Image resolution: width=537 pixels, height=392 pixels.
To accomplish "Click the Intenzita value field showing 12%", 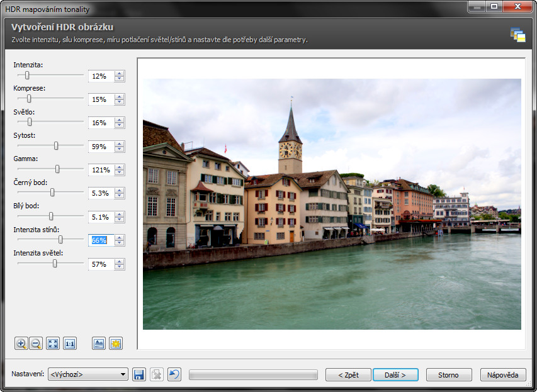I will click(101, 76).
